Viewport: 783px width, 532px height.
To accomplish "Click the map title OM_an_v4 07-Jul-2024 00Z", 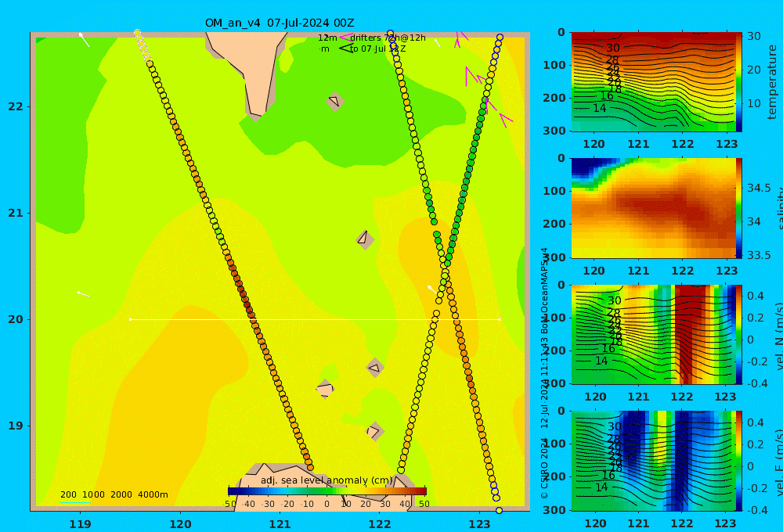I will 280,23.
